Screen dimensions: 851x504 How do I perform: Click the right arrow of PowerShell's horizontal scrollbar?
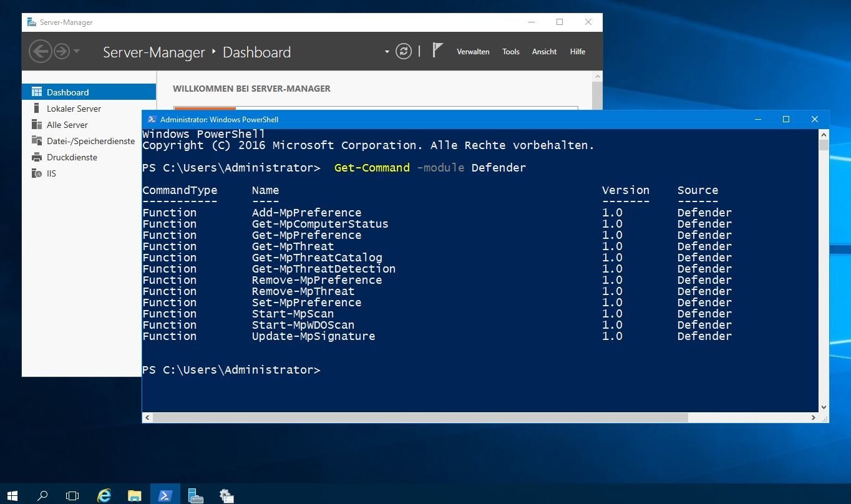point(813,417)
